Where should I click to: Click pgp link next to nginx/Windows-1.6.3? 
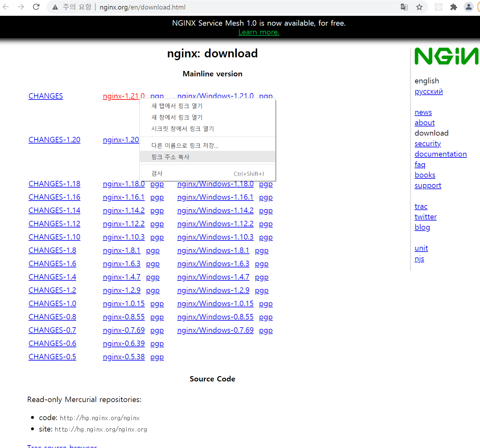click(262, 264)
